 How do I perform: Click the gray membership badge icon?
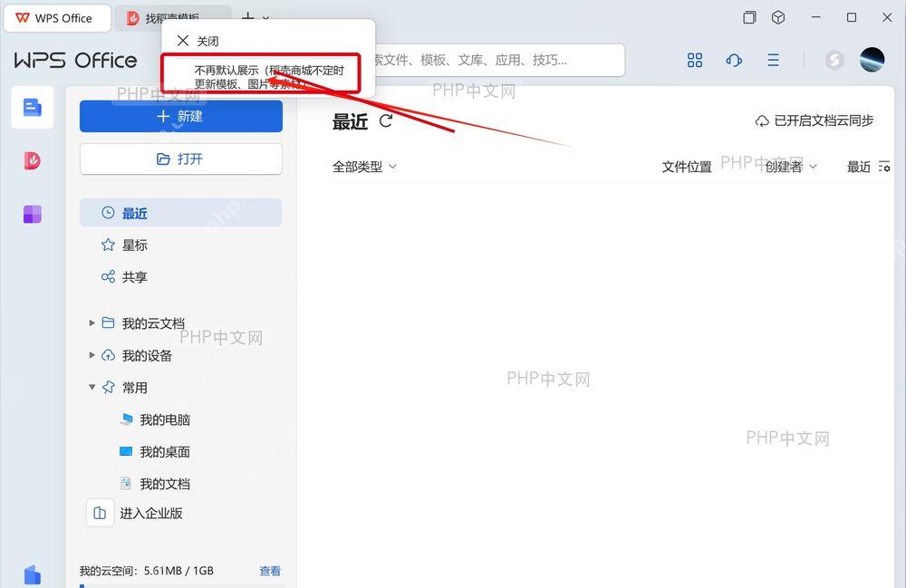(x=834, y=60)
